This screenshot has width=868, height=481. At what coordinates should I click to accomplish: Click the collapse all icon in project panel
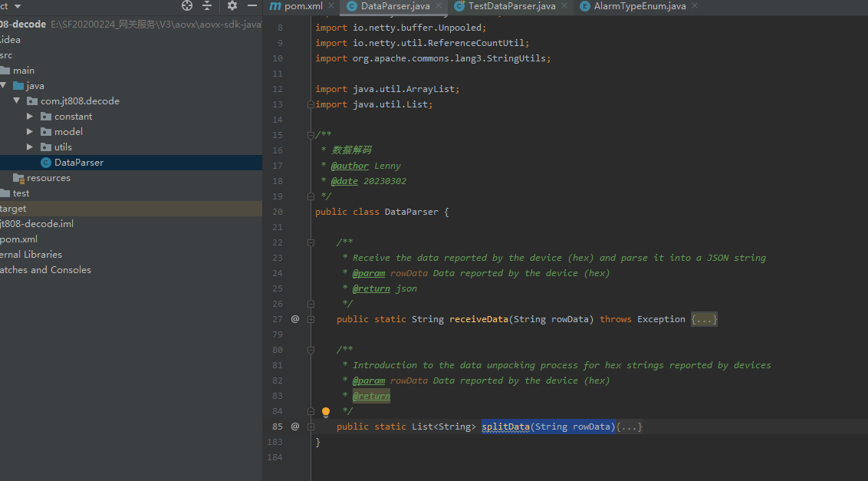[x=207, y=6]
